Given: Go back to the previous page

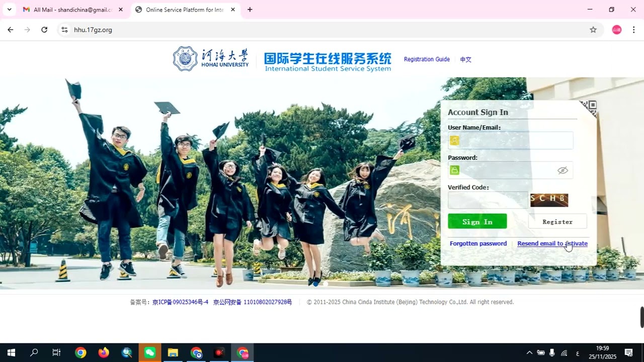Looking at the screenshot, I should (11, 30).
